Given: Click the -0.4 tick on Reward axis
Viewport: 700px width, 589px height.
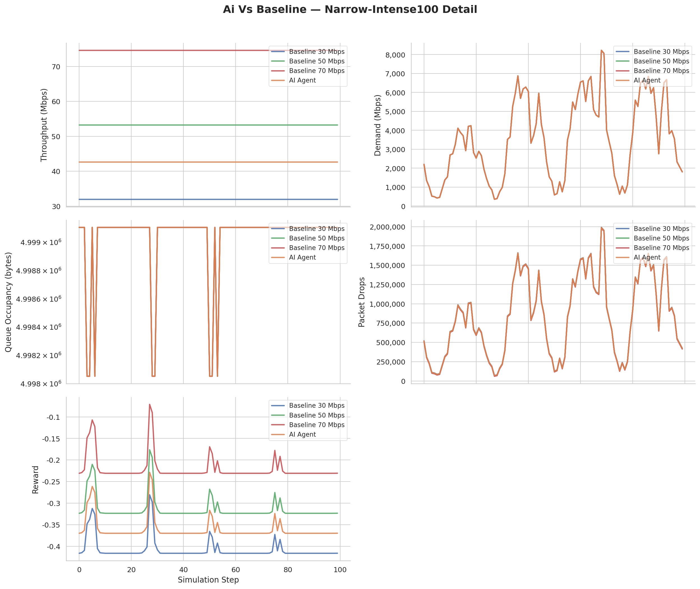Looking at the screenshot, I should click(x=53, y=547).
